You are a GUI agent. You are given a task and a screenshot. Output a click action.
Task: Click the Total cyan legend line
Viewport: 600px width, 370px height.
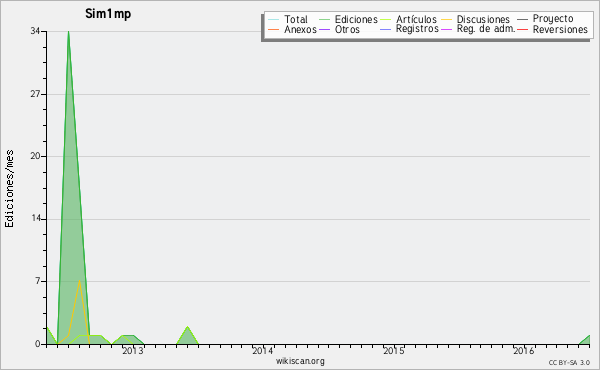pyautogui.click(x=274, y=20)
